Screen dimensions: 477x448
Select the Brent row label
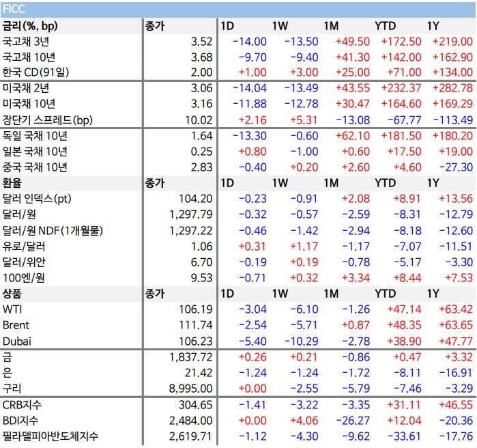click(16, 325)
